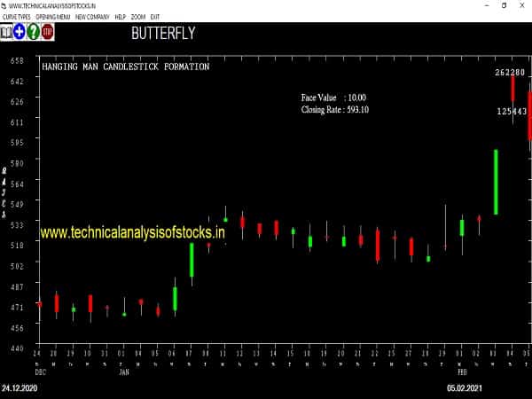Click the open book icon in toolbar
This screenshot has width=532, height=399.
(x=6, y=32)
